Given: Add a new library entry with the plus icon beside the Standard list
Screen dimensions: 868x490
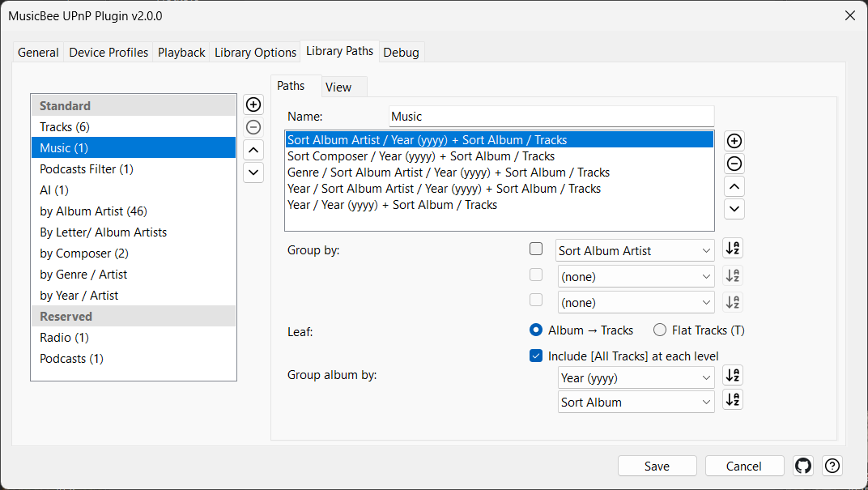Looking at the screenshot, I should point(253,104).
